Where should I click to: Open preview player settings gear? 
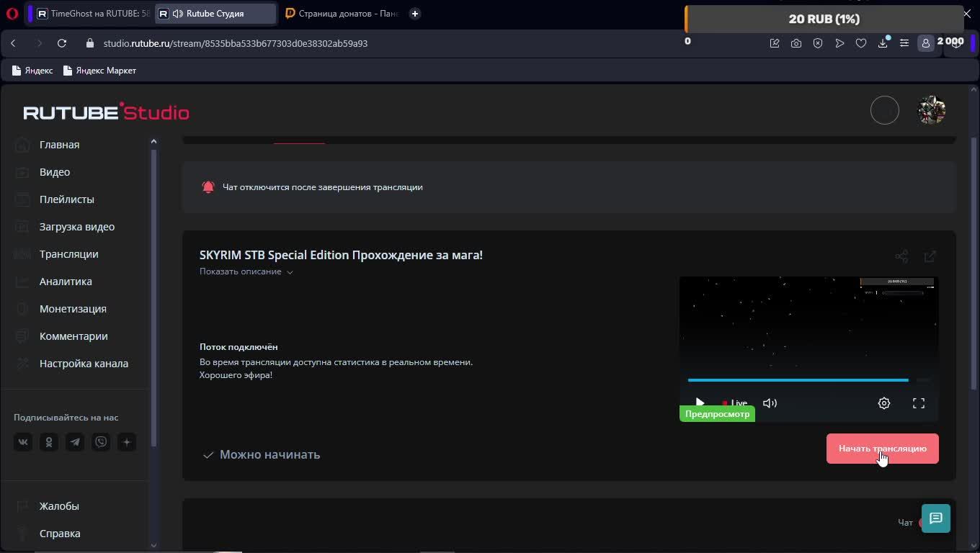pos(884,403)
